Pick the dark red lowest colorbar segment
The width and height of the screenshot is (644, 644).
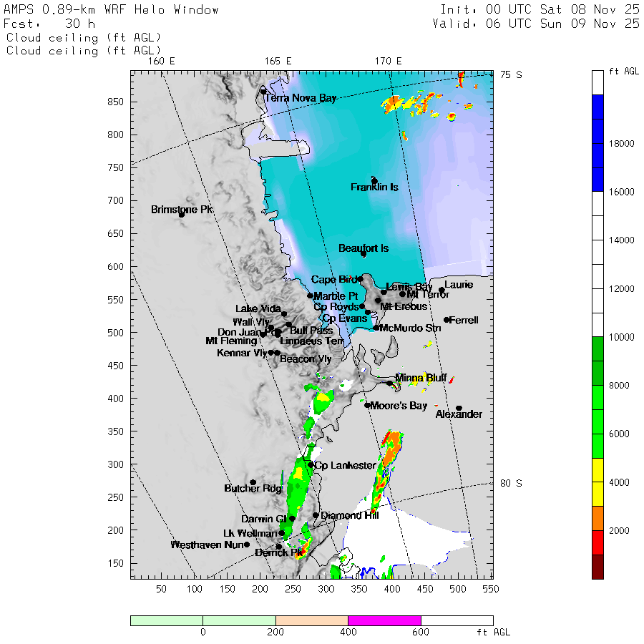click(x=597, y=567)
